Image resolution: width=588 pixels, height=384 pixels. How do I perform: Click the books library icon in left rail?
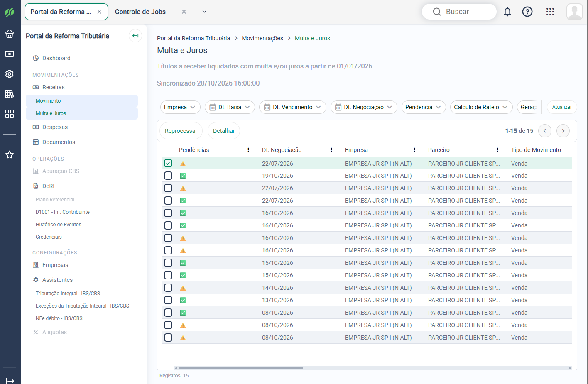point(10,94)
